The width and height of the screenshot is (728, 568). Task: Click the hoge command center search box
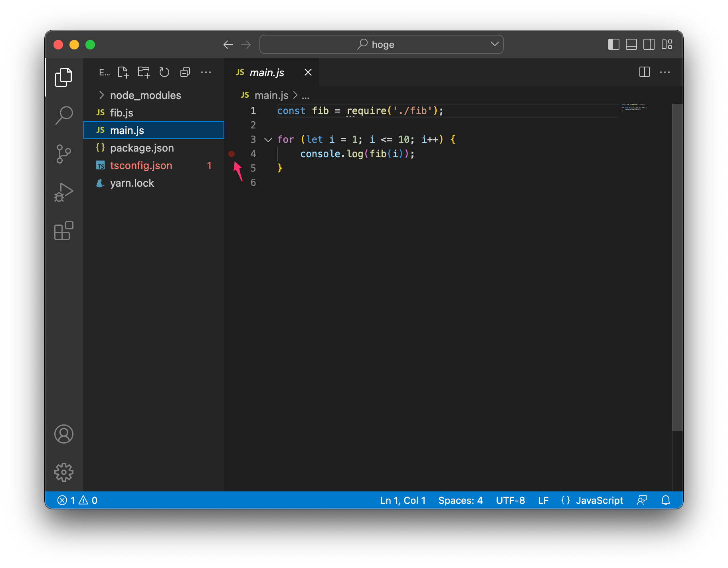381,44
